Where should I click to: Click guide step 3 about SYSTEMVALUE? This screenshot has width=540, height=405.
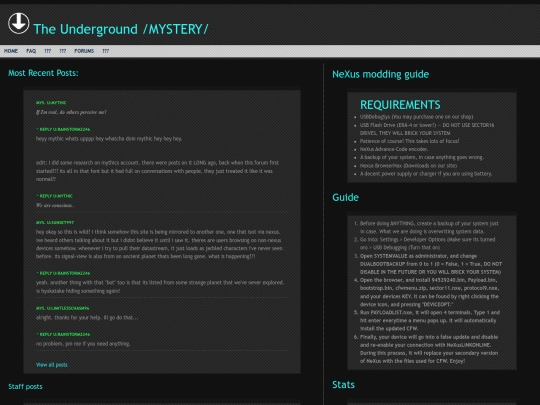431,264
